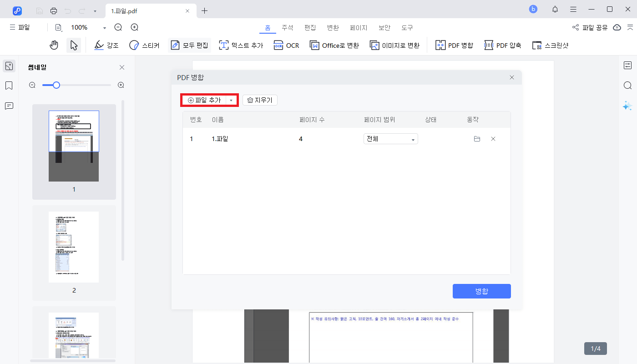
Task: Open the hamburger menu in title bar
Action: 573,9
